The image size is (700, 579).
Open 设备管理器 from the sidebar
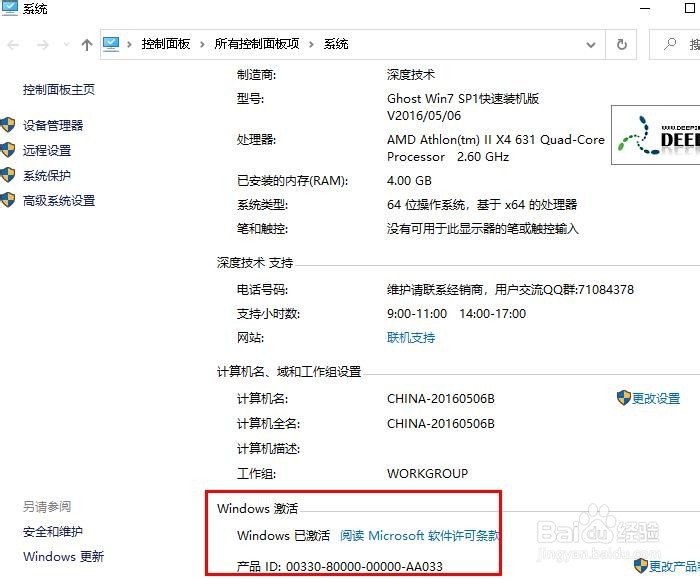(53, 125)
